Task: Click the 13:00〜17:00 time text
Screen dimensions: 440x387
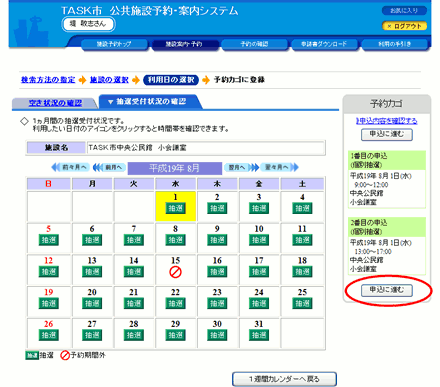Action: [x=373, y=251]
